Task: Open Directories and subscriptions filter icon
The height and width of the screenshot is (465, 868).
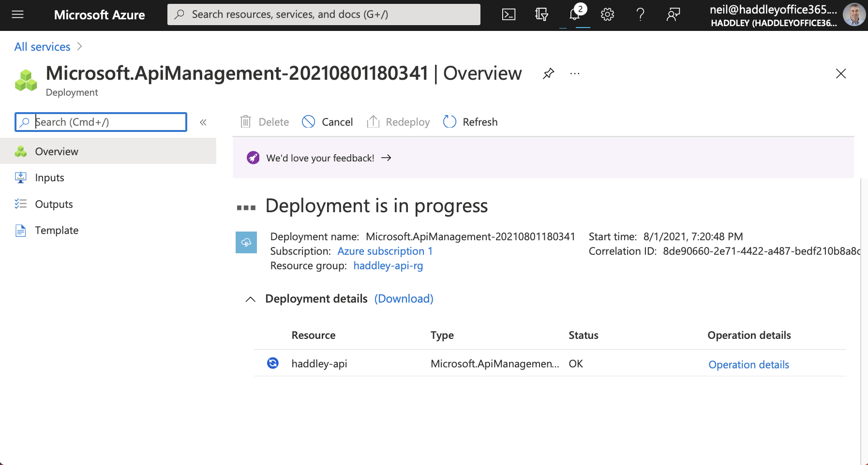Action: point(541,15)
